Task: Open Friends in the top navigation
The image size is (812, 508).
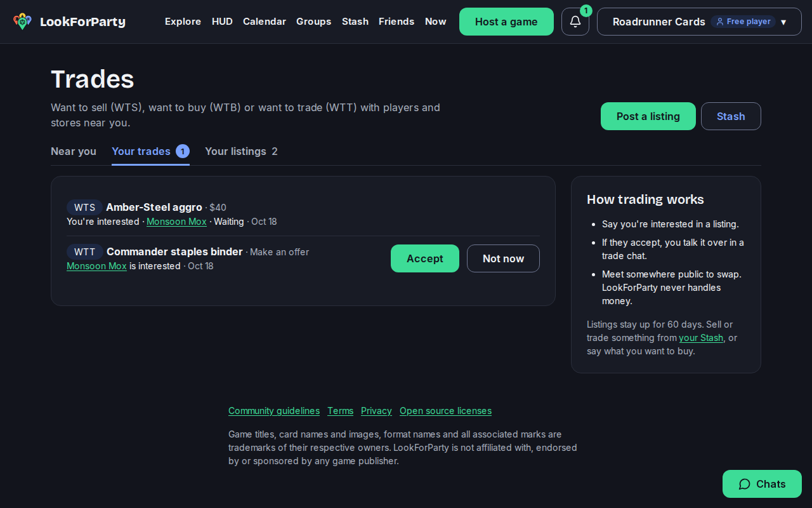Action: click(396, 22)
